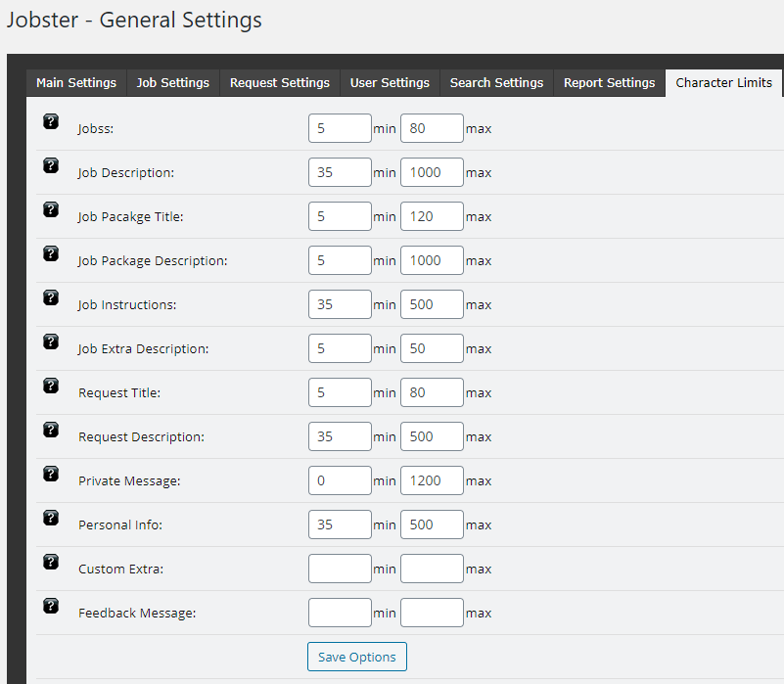Select the Job Pacakge Title min field
Viewport: 784px width, 684px height.
tap(340, 216)
